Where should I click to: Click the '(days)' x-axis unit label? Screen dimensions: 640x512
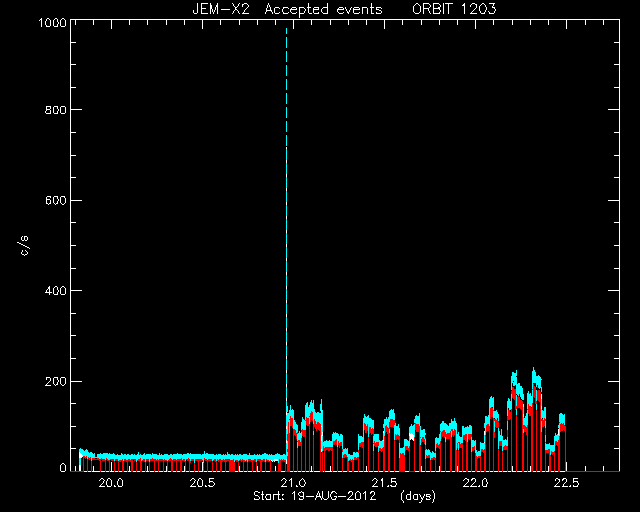click(418, 496)
